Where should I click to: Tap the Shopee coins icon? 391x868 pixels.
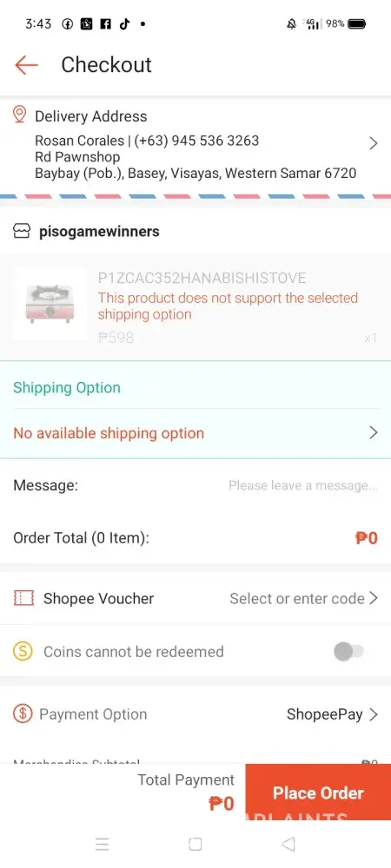23,652
